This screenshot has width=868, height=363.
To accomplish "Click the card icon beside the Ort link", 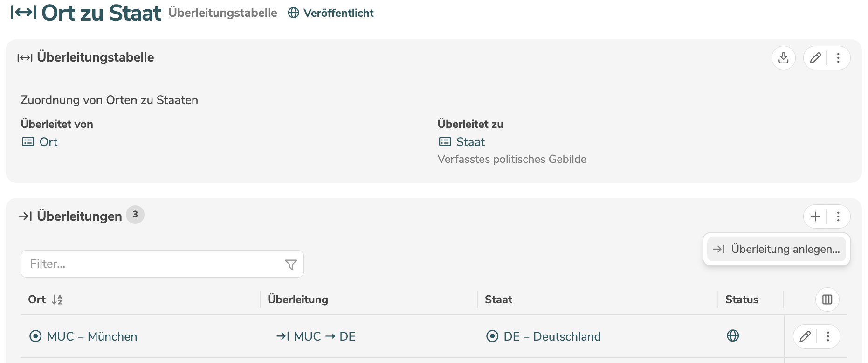I will point(28,141).
